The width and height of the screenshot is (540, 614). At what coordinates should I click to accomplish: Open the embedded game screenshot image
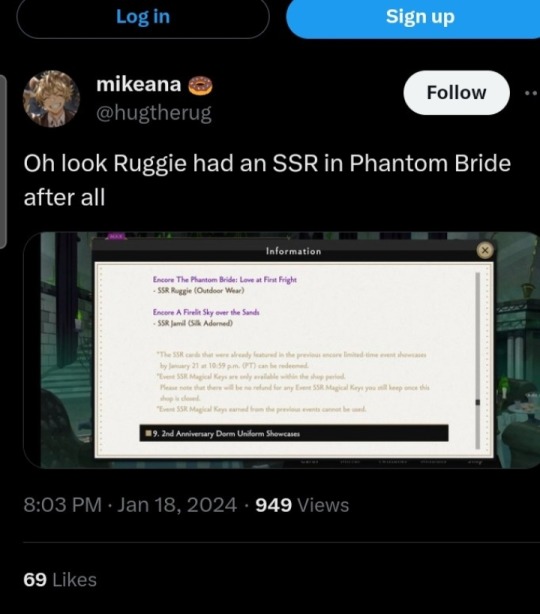282,350
